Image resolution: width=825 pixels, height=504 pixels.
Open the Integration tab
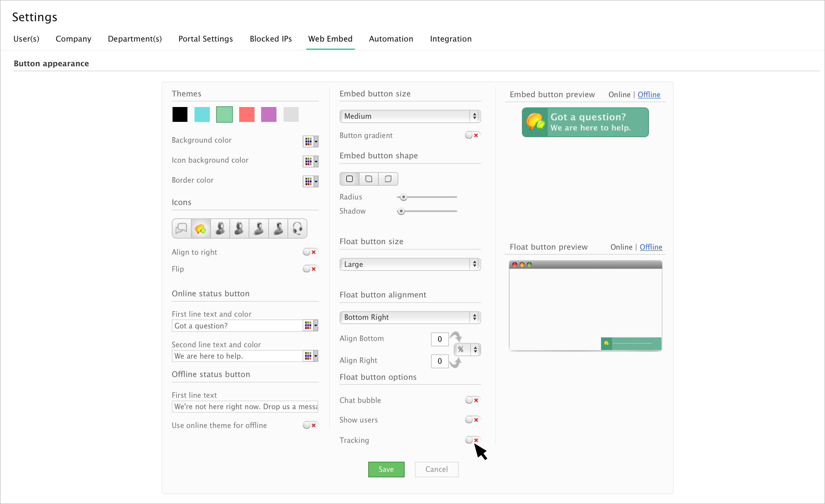click(451, 39)
